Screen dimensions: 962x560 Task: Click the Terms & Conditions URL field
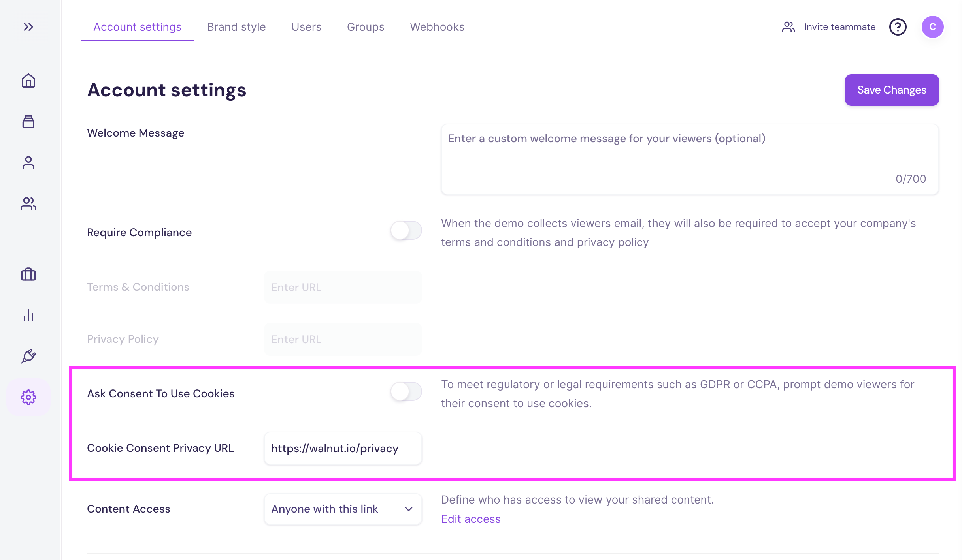pyautogui.click(x=343, y=287)
